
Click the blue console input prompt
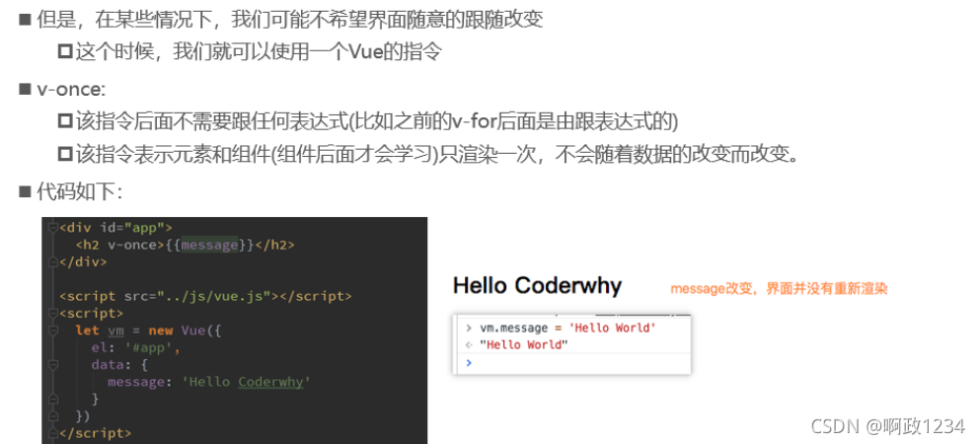[470, 363]
